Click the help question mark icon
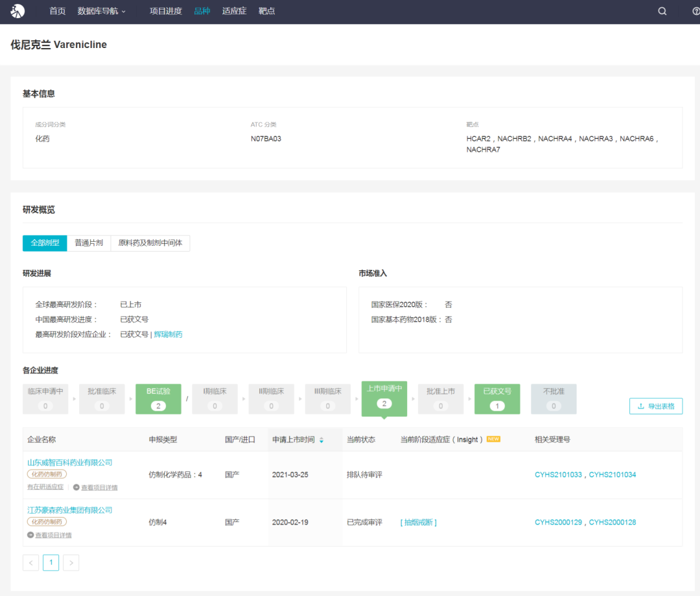Image resolution: width=700 pixels, height=596 pixels. [x=695, y=11]
